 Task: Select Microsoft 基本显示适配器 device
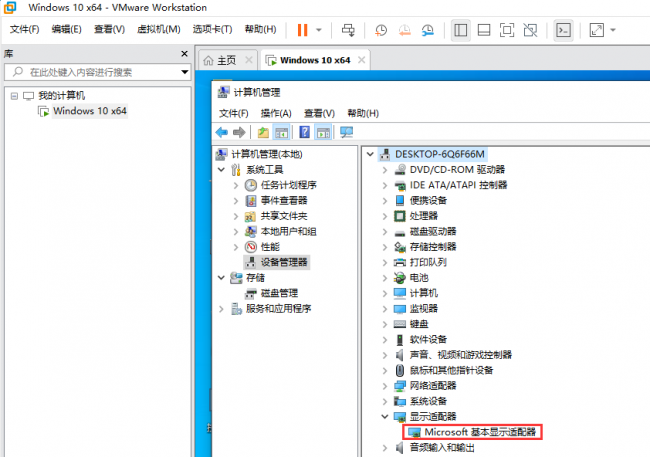(472, 432)
